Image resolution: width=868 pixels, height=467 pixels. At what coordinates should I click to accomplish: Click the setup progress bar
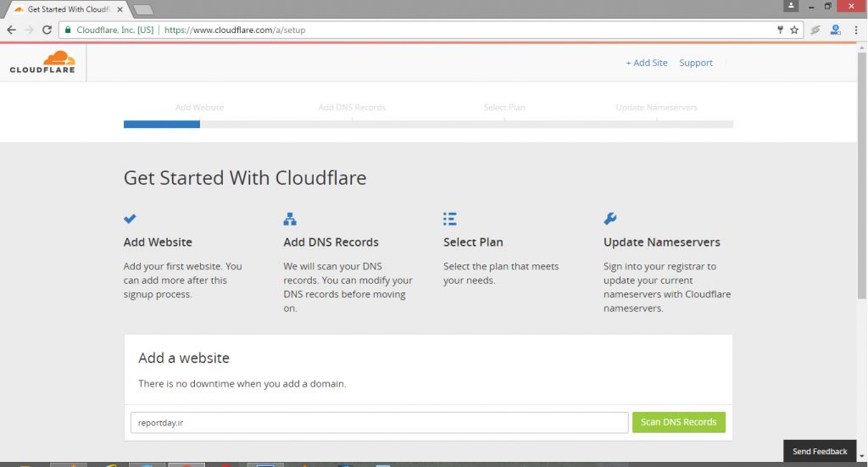[x=428, y=124]
